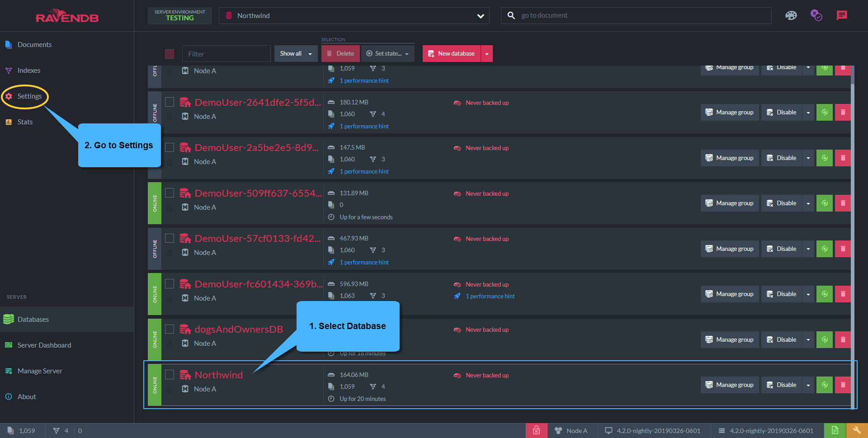
Task: Check the dogsAndOwnersDB checkbox
Action: click(170, 329)
